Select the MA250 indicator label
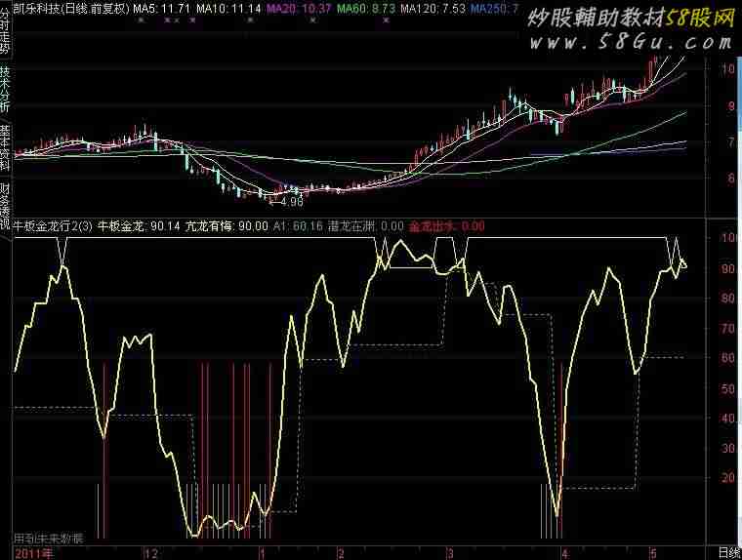The width and height of the screenshot is (742, 560). click(x=495, y=8)
